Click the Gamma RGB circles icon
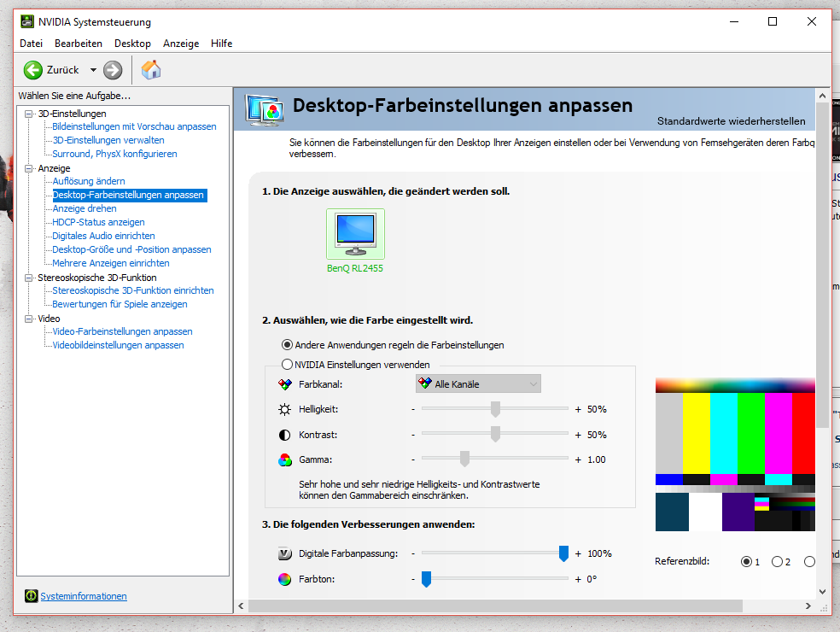840x632 pixels. 285,460
